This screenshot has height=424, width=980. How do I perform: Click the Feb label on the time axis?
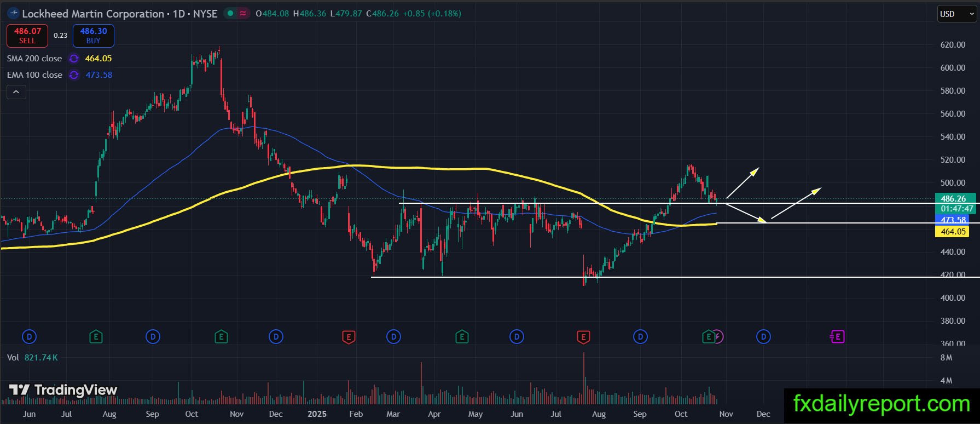point(356,414)
